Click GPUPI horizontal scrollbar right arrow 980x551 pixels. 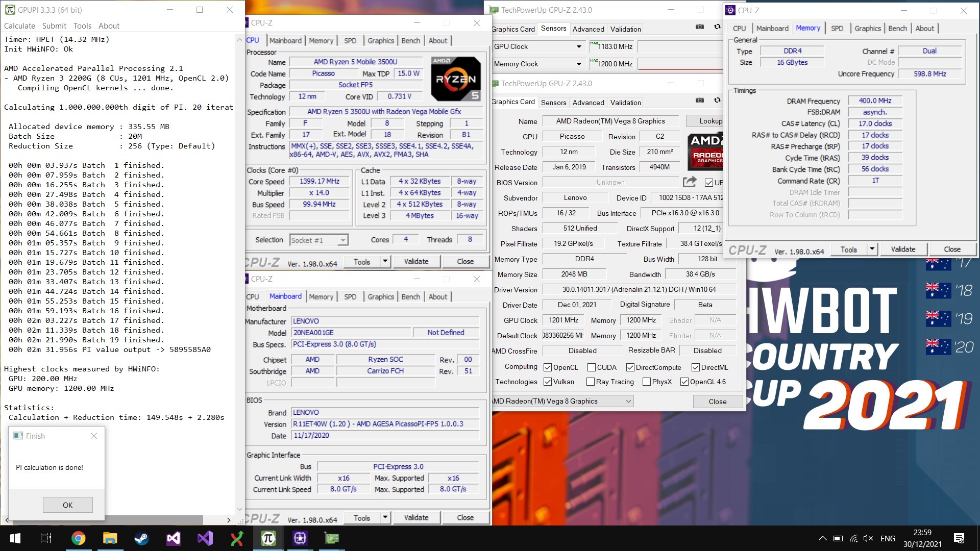tap(229, 520)
